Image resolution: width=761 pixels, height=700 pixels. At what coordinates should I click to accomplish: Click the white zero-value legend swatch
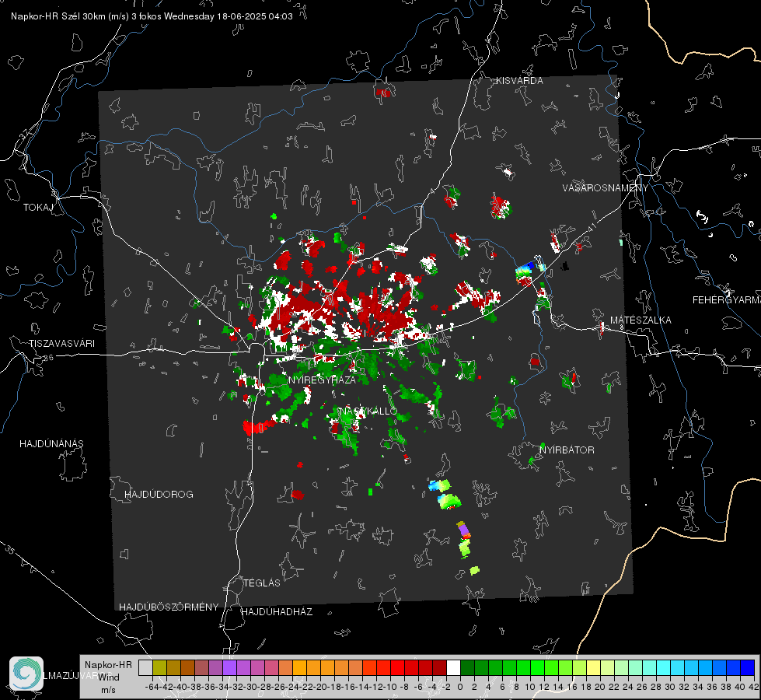(453, 668)
